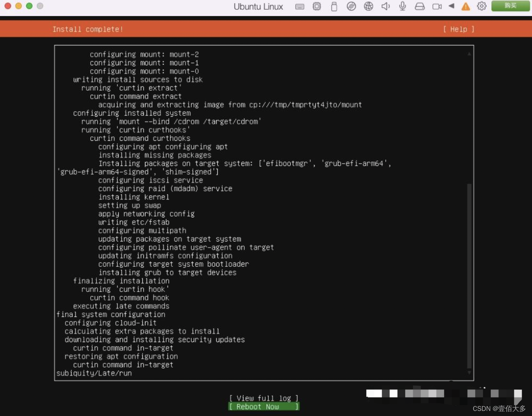Click the video camera icon

tap(437, 6)
